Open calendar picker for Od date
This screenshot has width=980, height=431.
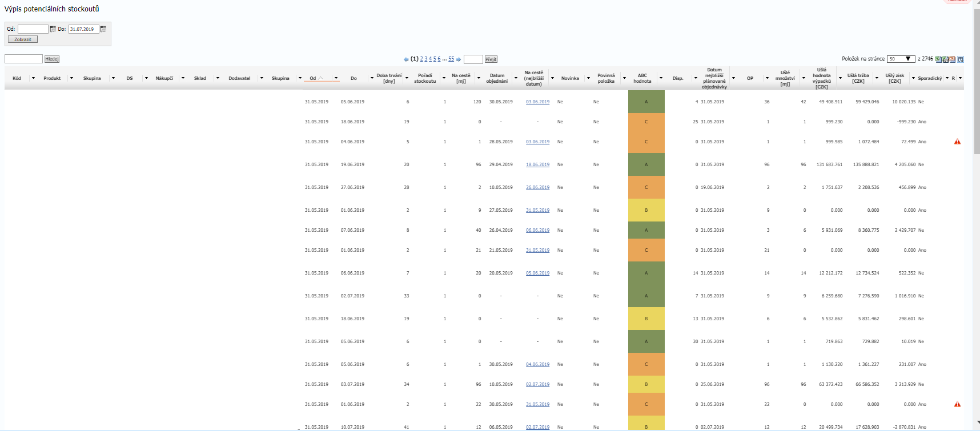point(53,29)
